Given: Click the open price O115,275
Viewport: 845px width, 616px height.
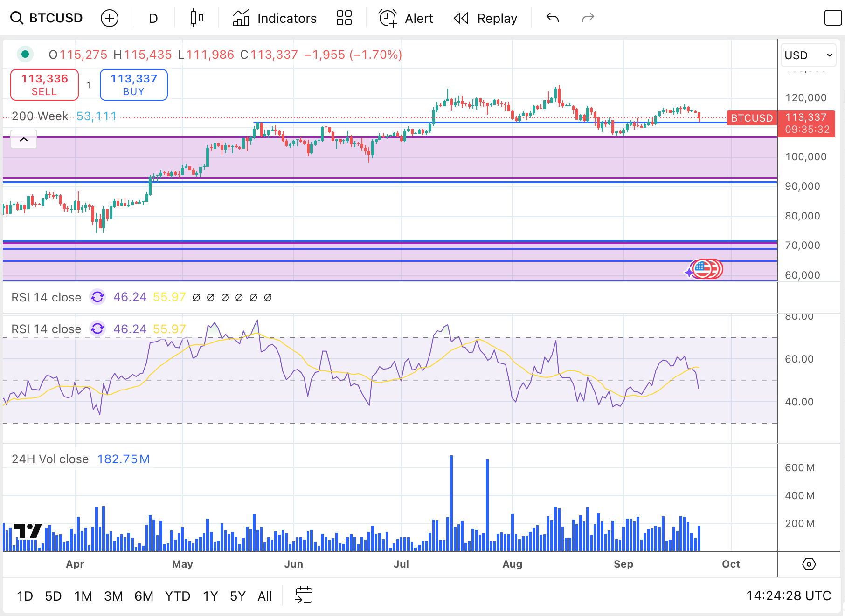Looking at the screenshot, I should pos(78,55).
